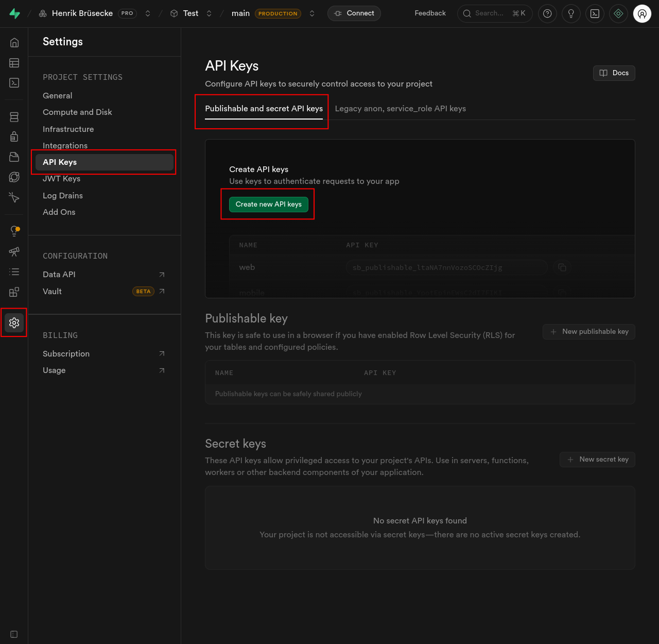The width and height of the screenshot is (659, 644).
Task: Open Realtime from the sidebar
Action: click(14, 177)
